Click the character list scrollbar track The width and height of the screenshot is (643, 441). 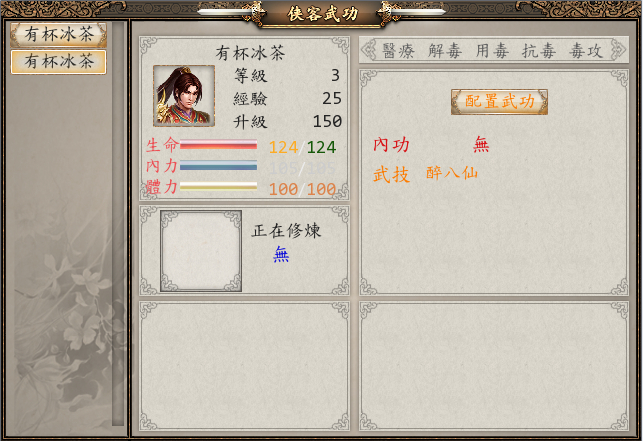(118, 224)
